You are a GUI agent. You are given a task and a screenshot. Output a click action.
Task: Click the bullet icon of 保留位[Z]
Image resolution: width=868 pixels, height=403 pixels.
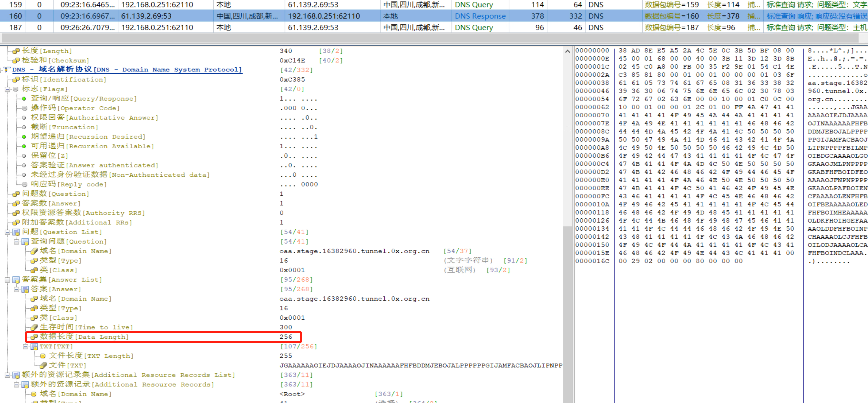coord(24,156)
